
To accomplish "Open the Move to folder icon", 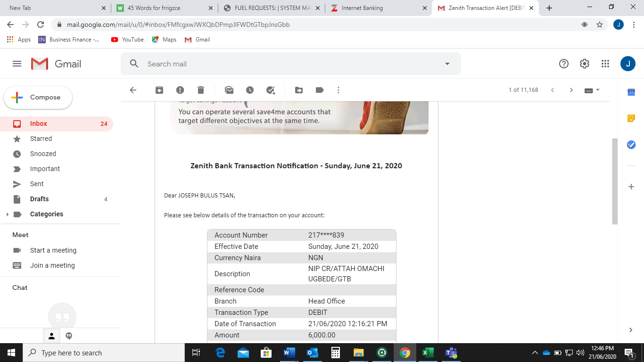I will click(x=299, y=90).
